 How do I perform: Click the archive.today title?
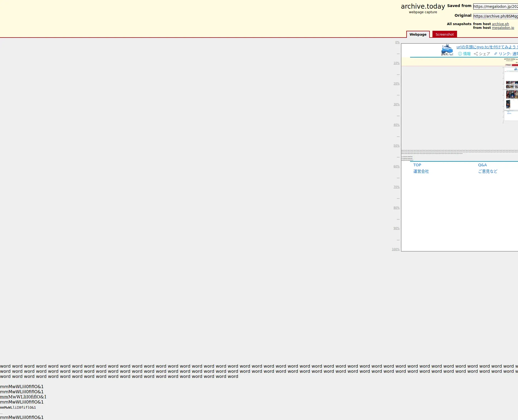(x=423, y=6)
